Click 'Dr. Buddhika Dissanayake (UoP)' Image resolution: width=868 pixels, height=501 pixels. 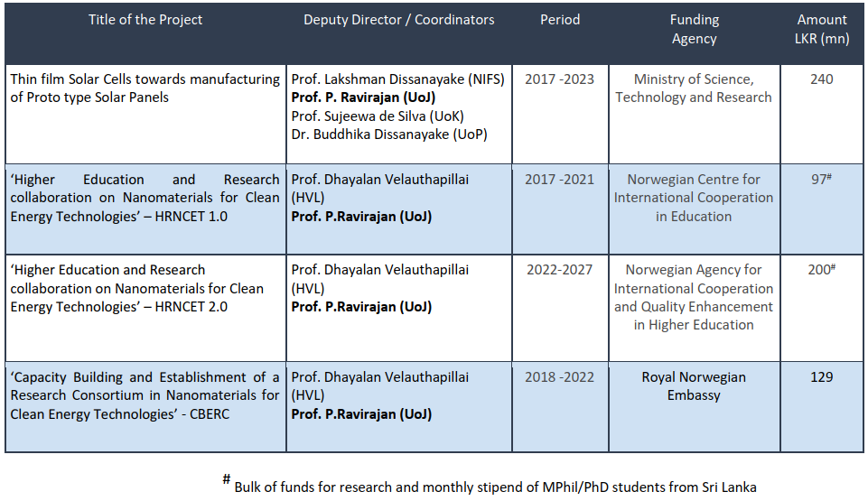(x=389, y=135)
